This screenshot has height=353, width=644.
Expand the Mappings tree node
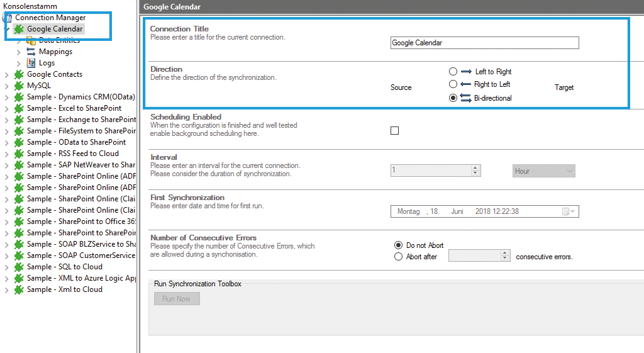pos(18,52)
